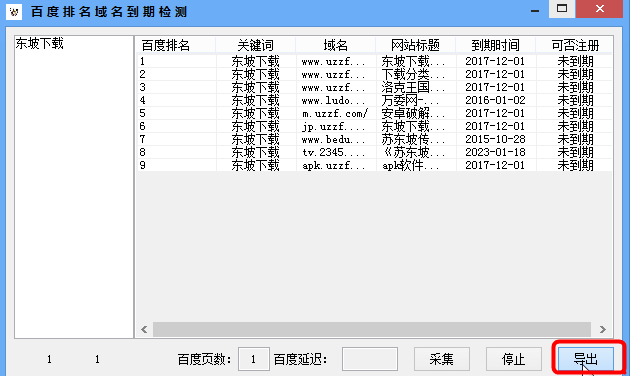630x376 pixels.
Task: Close the 百度排名域名到期检测 window
Action: [599, 8]
